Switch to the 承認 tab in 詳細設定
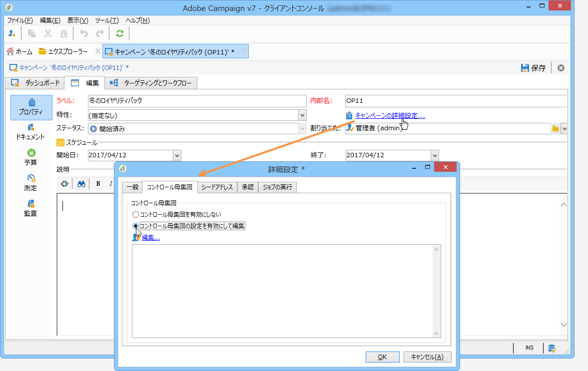 (x=248, y=187)
